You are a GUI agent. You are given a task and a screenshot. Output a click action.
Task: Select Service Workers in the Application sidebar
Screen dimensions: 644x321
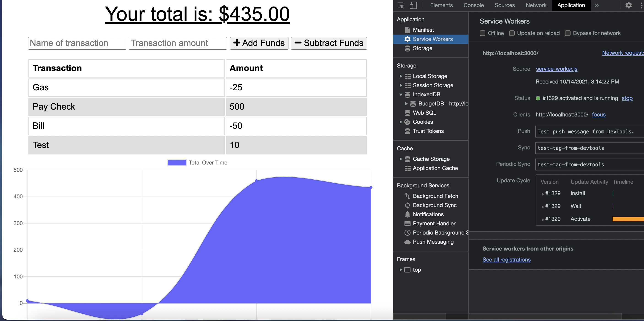tap(432, 39)
